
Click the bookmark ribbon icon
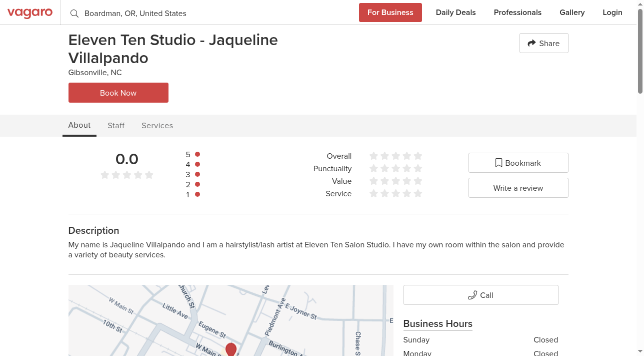coord(498,163)
